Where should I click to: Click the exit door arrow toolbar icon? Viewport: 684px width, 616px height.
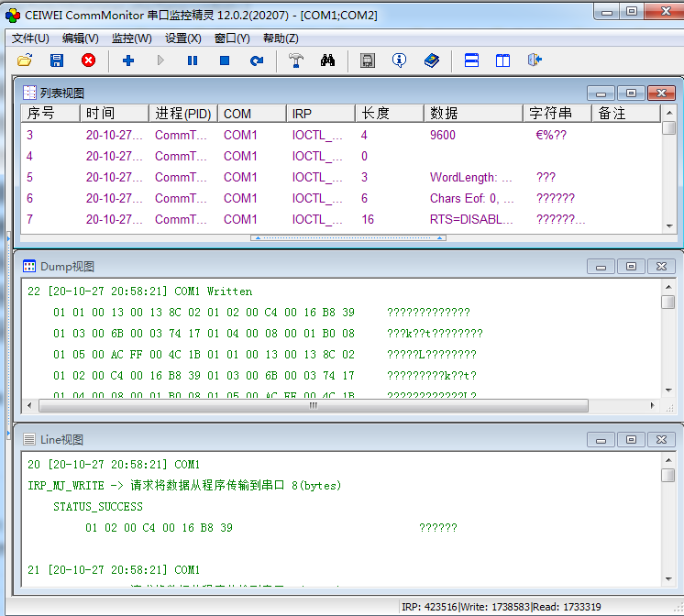(535, 60)
